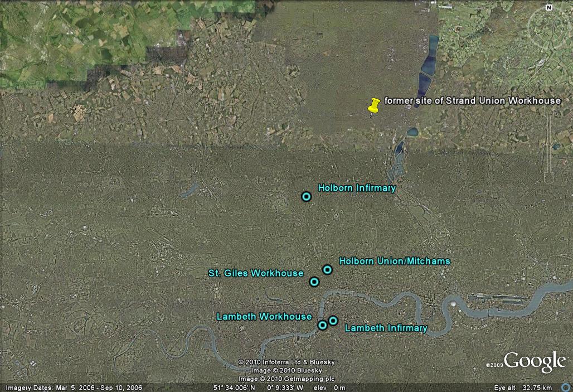Image resolution: width=573 pixels, height=392 pixels.
Task: Open the Holborn Union/Mitchams label
Action: click(394, 261)
